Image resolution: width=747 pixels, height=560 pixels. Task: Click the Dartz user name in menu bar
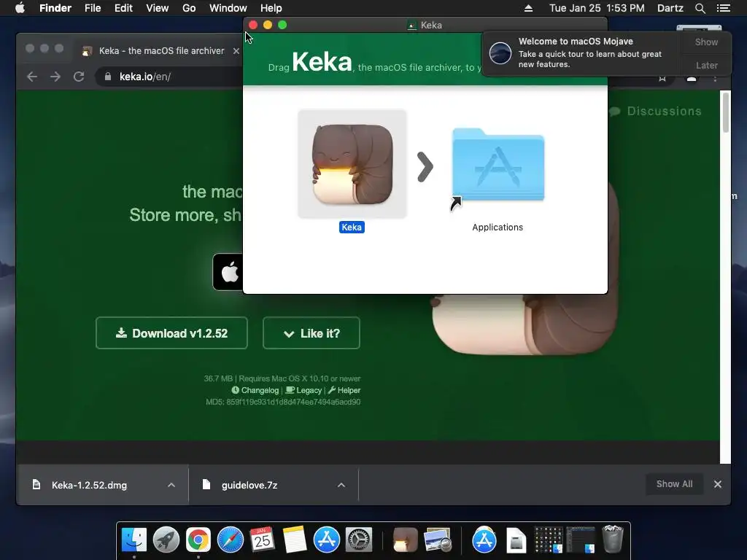[670, 8]
